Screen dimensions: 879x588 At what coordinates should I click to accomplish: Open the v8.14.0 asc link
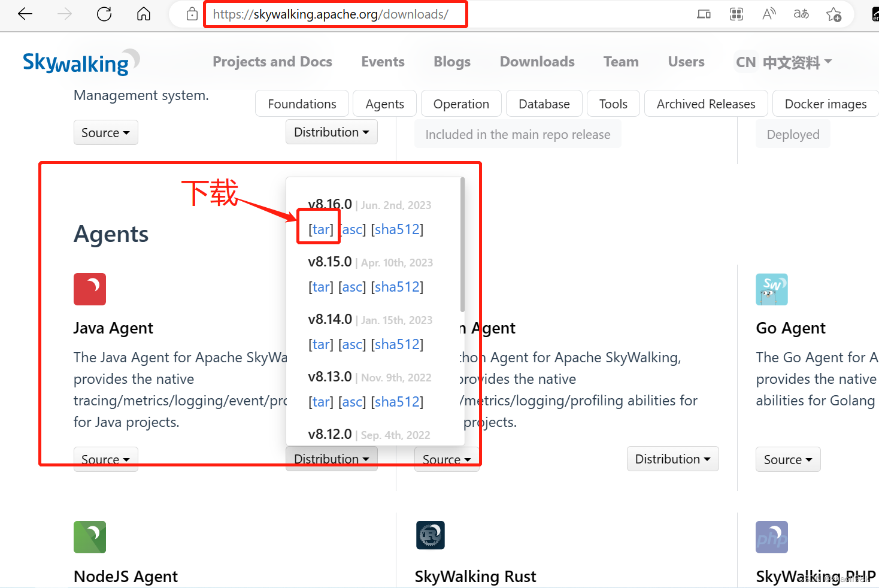[x=352, y=344]
